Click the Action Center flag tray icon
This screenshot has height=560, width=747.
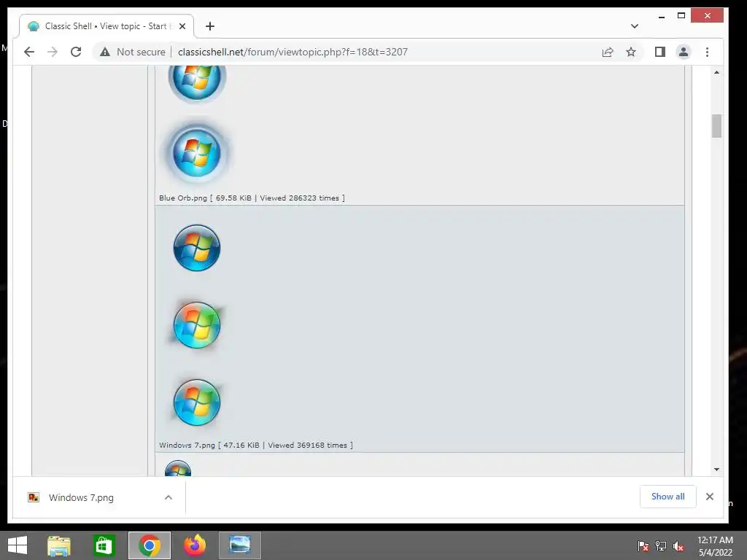(x=643, y=546)
